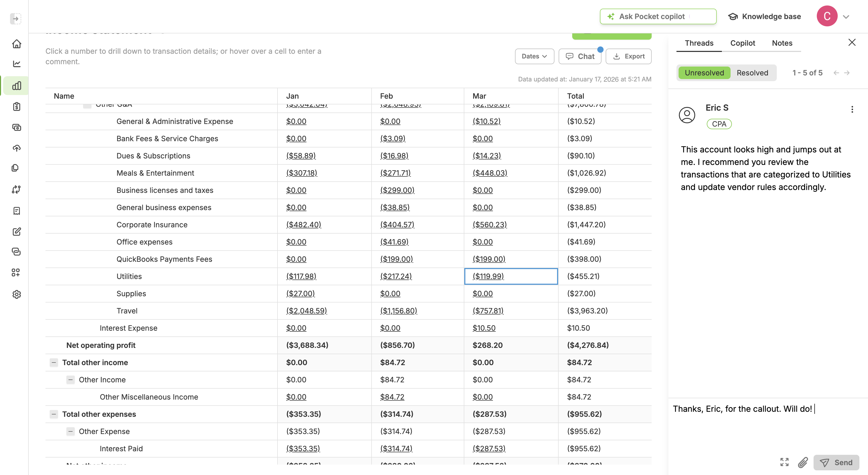Open the line chart analytics icon
This screenshot has height=475, width=868.
[x=16, y=64]
